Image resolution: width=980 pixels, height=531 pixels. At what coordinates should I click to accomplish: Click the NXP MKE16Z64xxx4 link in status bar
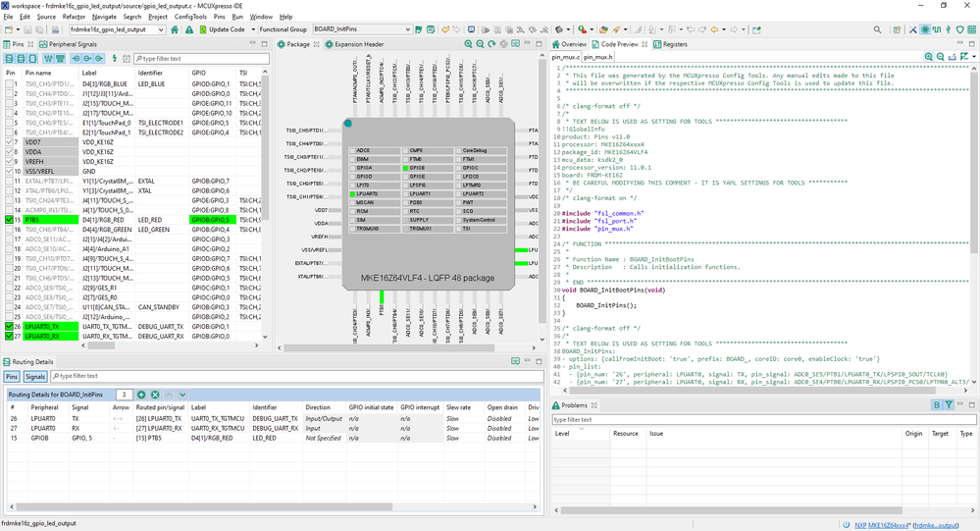click(x=883, y=525)
